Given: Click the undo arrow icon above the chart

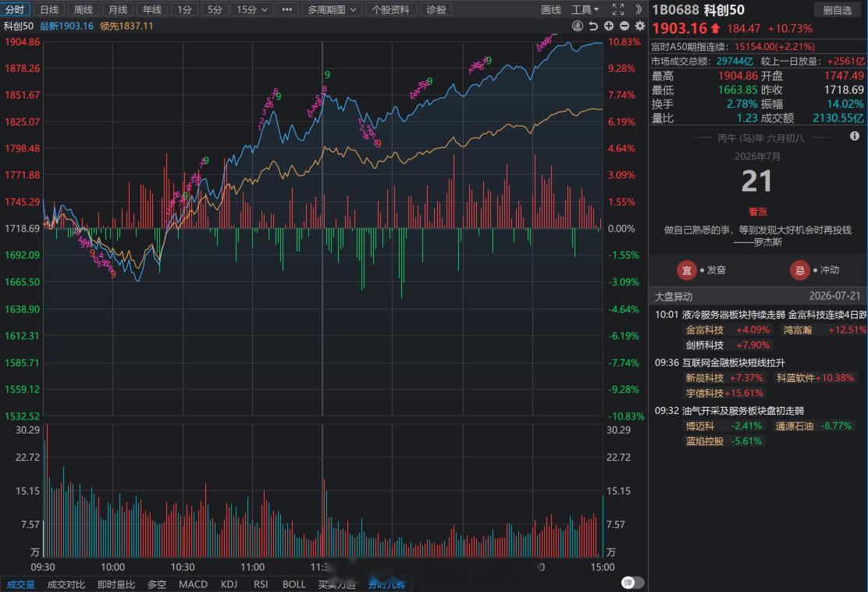Looking at the screenshot, I should 593,26.
